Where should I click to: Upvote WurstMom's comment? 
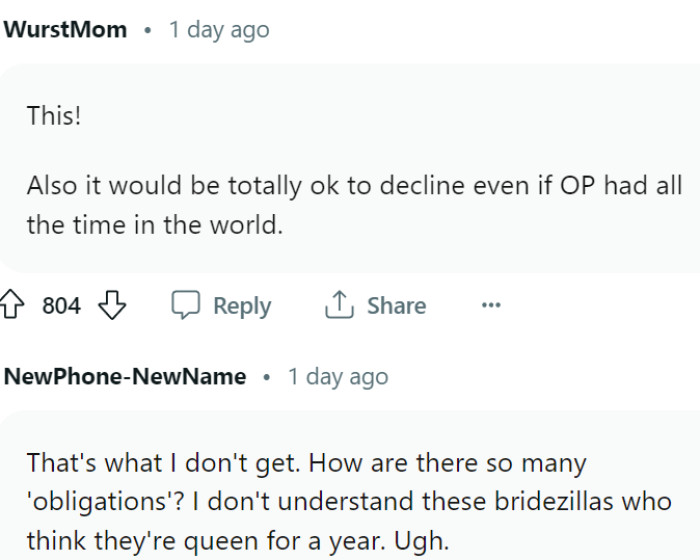tap(12, 306)
